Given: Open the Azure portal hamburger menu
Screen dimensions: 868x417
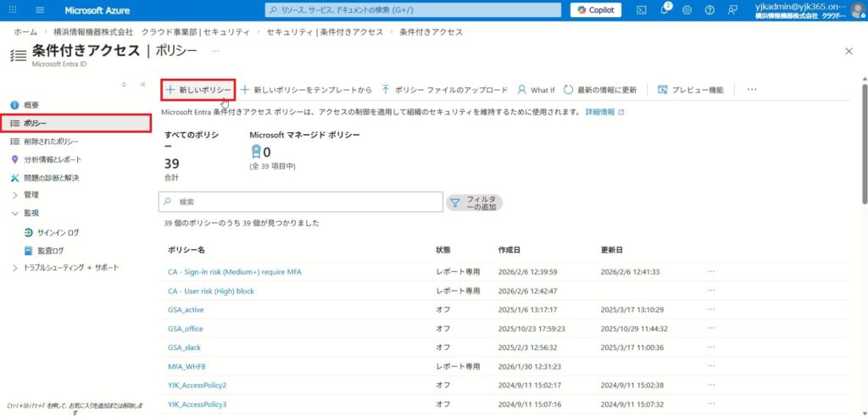Looking at the screenshot, I should coord(40,10).
